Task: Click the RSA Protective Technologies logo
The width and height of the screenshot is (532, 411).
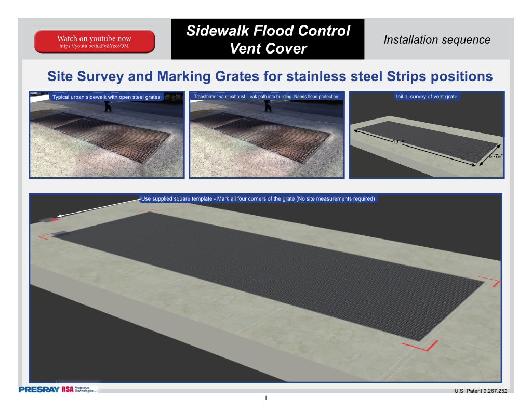Action: pyautogui.click(x=79, y=389)
